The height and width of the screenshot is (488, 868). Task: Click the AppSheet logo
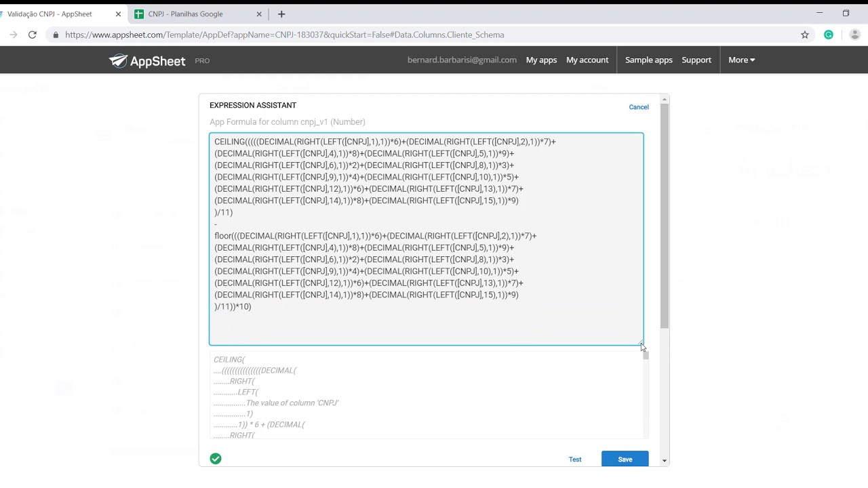click(x=147, y=60)
